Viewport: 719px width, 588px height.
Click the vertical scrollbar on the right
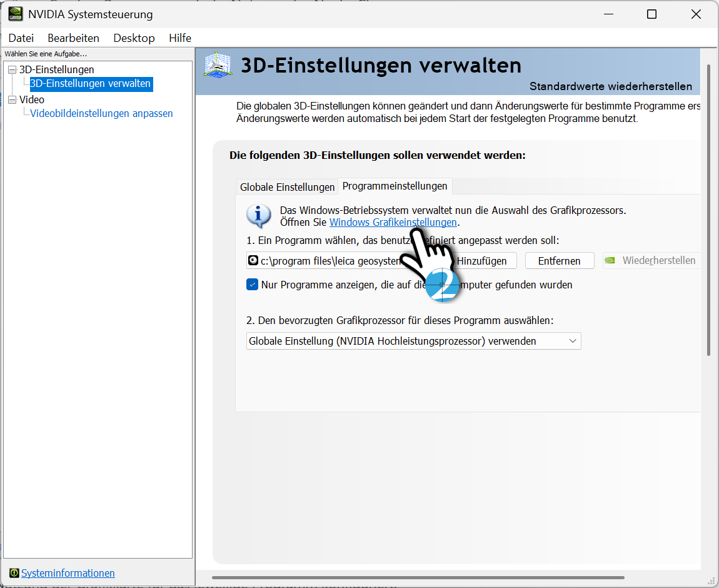[708, 211]
